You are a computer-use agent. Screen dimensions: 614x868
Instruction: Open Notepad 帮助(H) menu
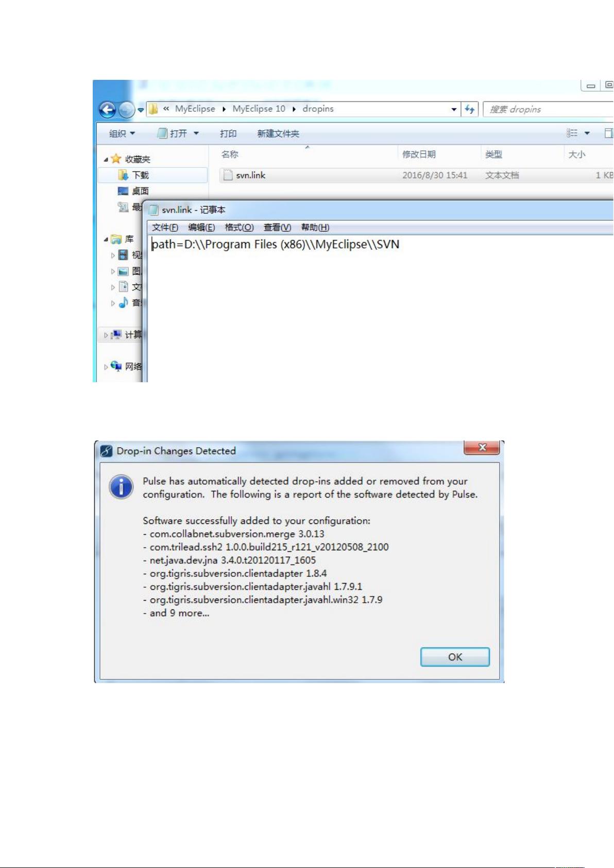(x=315, y=227)
